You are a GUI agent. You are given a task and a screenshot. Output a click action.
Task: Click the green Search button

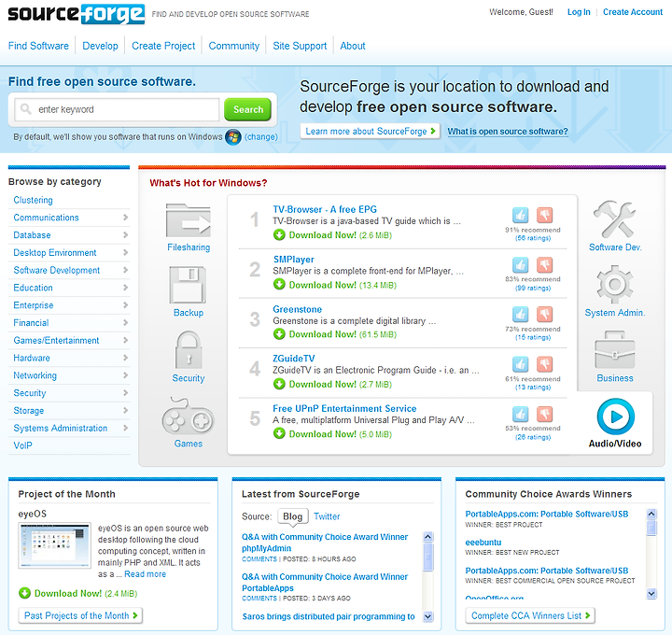[x=247, y=109]
